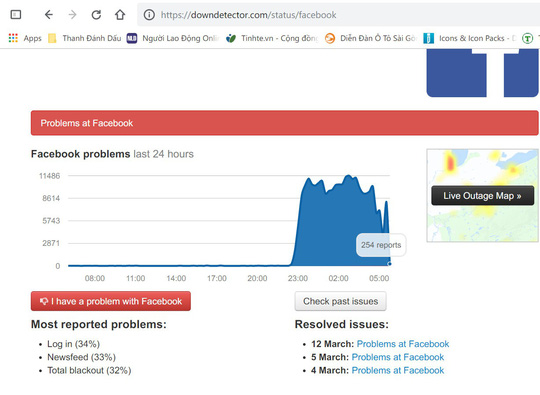Open the Icons & Icon Packs bookmark

[470, 38]
